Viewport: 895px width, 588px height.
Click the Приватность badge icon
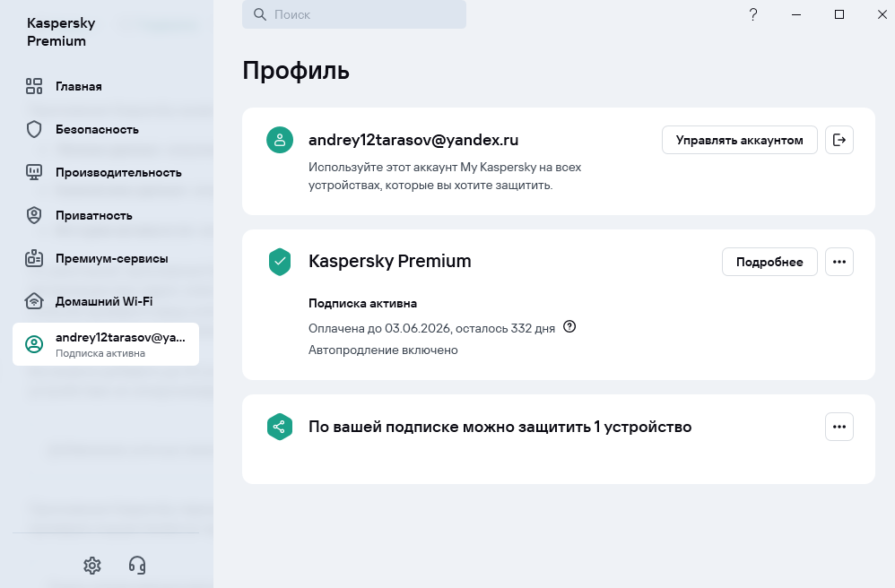[x=34, y=216]
